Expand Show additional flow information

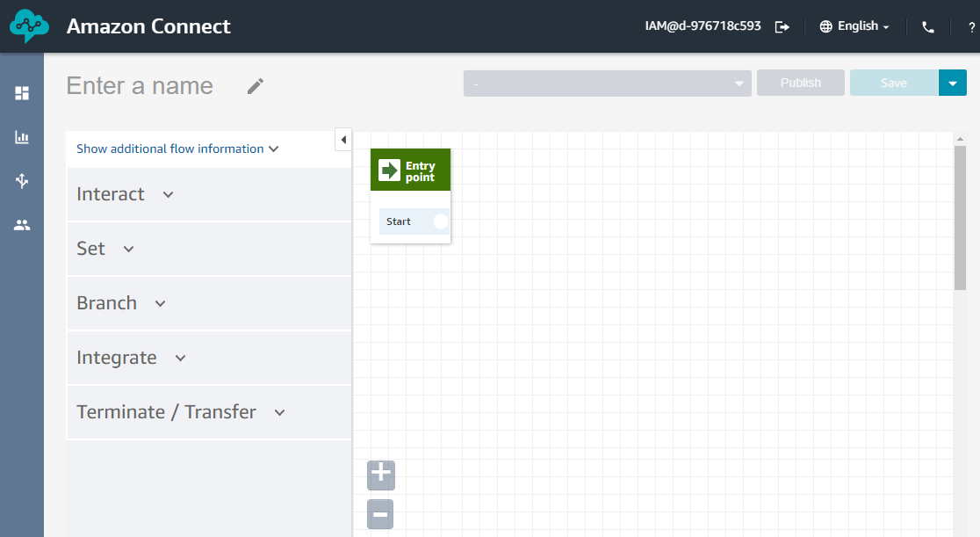click(177, 149)
